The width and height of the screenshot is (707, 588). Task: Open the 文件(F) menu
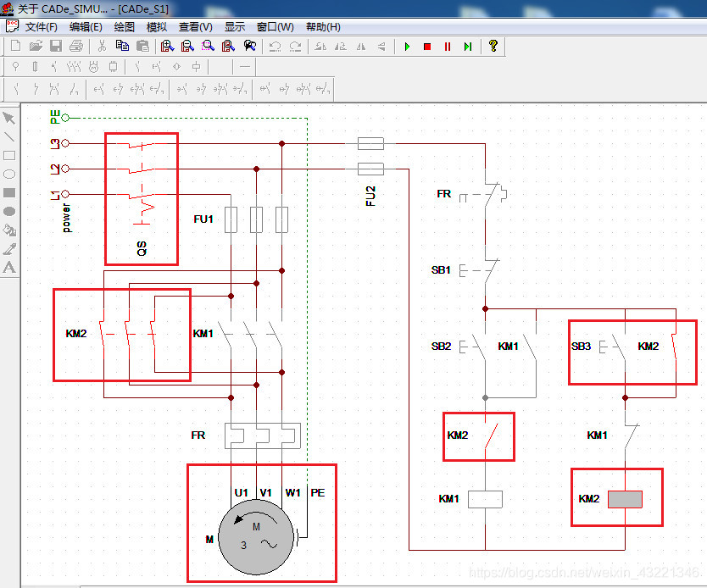pos(41,27)
